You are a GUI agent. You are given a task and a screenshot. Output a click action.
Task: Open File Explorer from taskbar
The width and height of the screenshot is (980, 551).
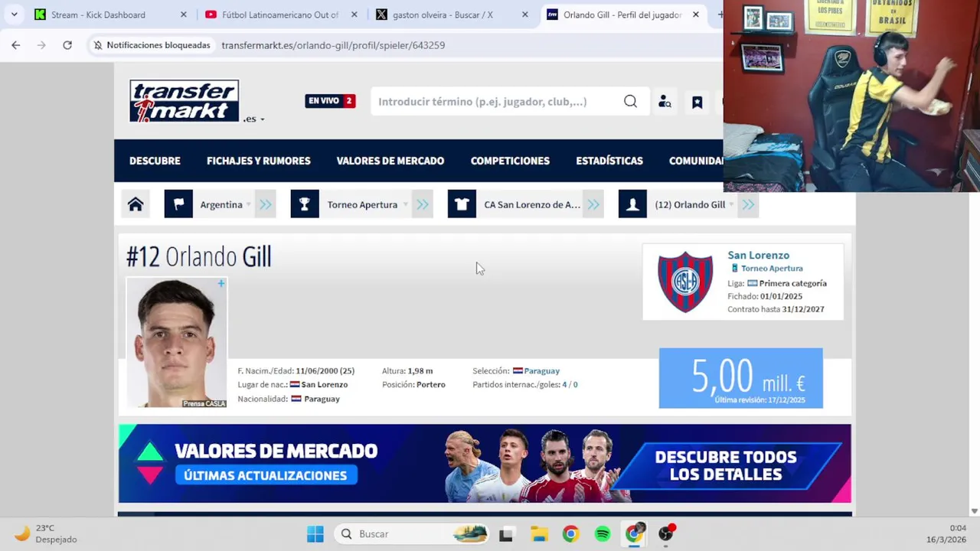[x=539, y=534]
